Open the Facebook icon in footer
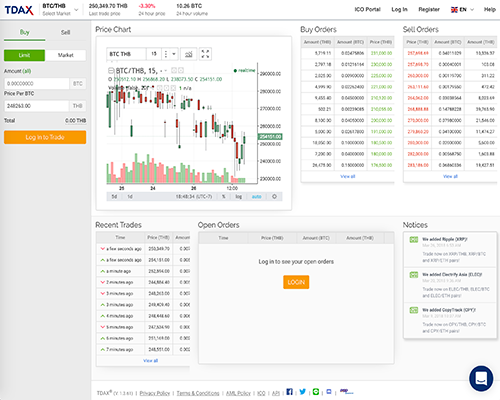 coord(289,392)
